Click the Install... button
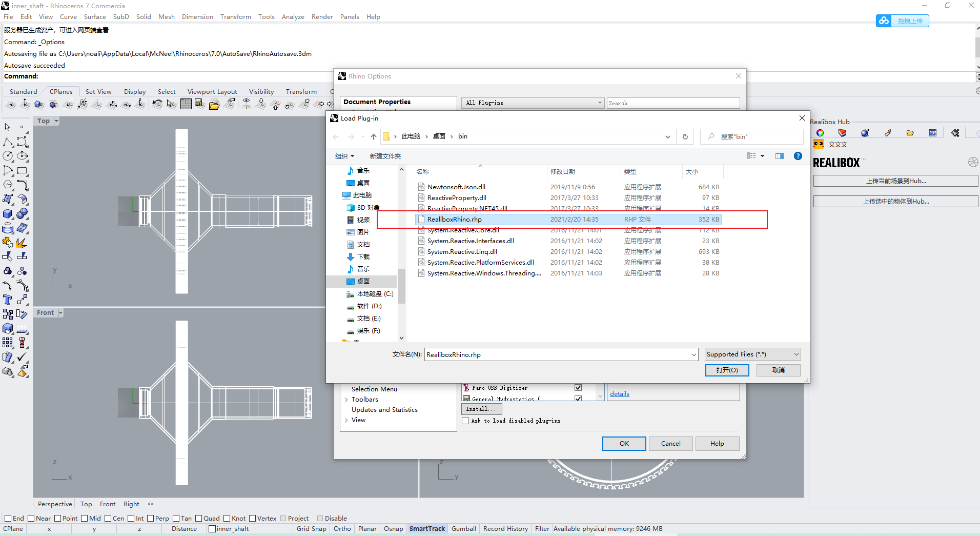Viewport: 980px width, 536px height. pyautogui.click(x=481, y=409)
